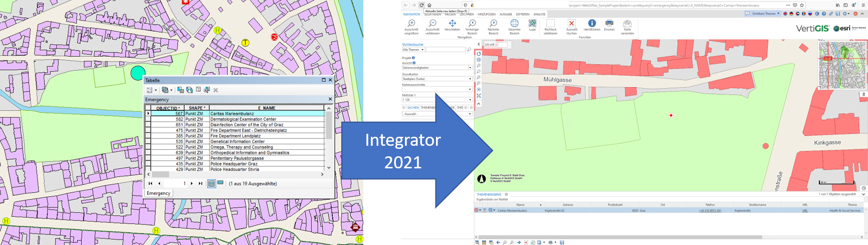Toggle show all records view button
Image resolution: width=868 pixels, height=245 pixels.
coord(211,184)
